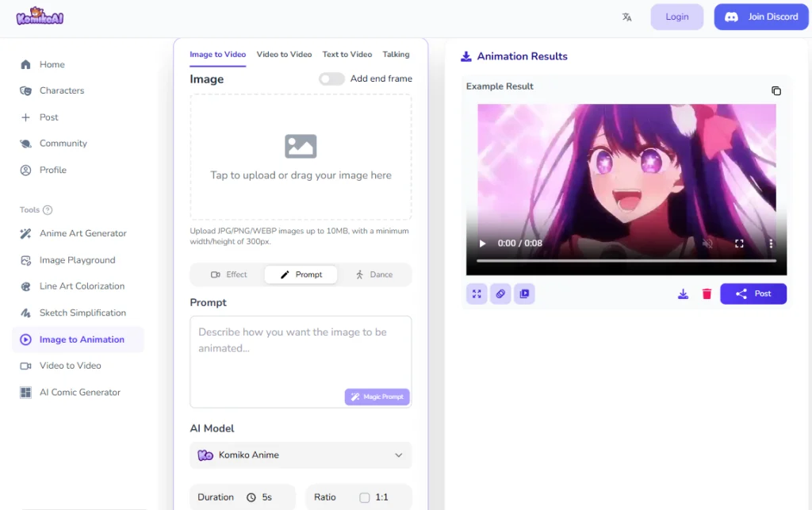Click the Join Discord button
The height and width of the screenshot is (510, 812).
pyautogui.click(x=760, y=17)
